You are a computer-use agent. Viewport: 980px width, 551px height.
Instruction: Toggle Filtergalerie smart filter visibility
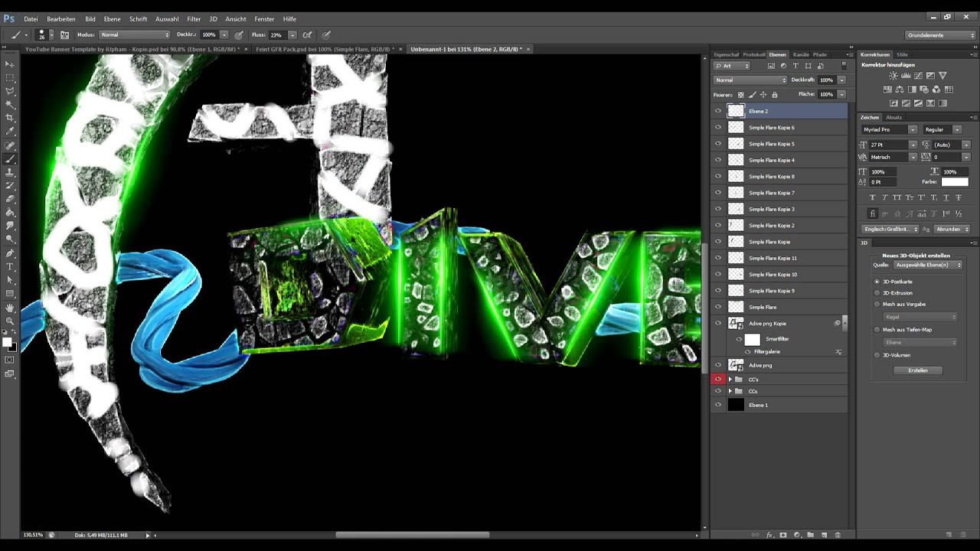[748, 351]
